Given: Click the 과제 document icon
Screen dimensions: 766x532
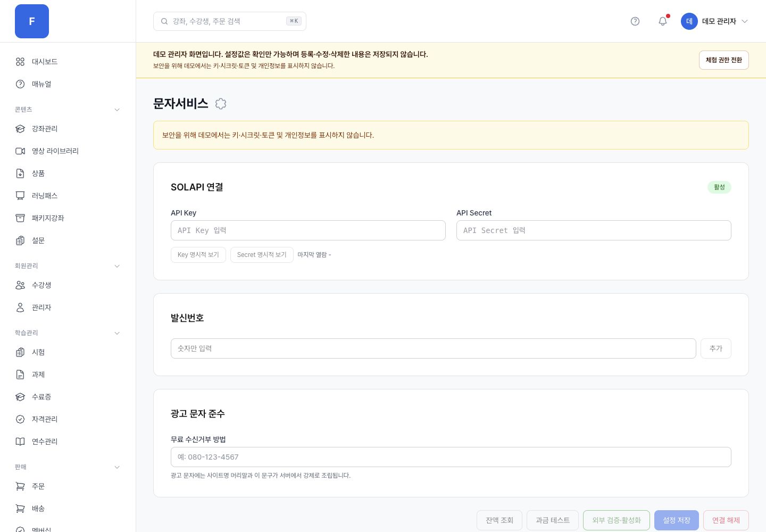Looking at the screenshot, I should [x=20, y=375].
